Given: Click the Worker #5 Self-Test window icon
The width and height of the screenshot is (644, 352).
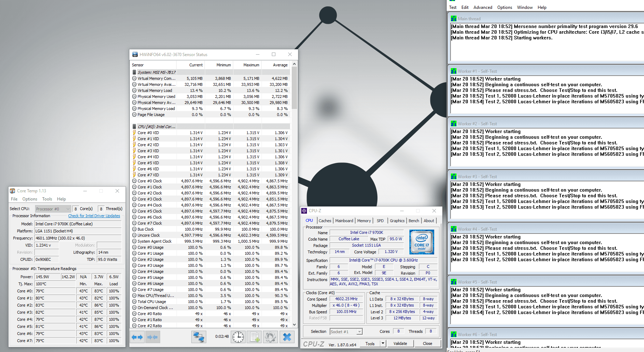Looking at the screenshot, I should [454, 282].
